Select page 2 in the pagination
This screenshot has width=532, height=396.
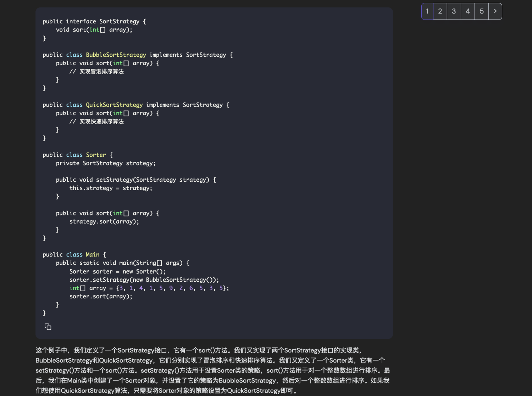(x=440, y=11)
